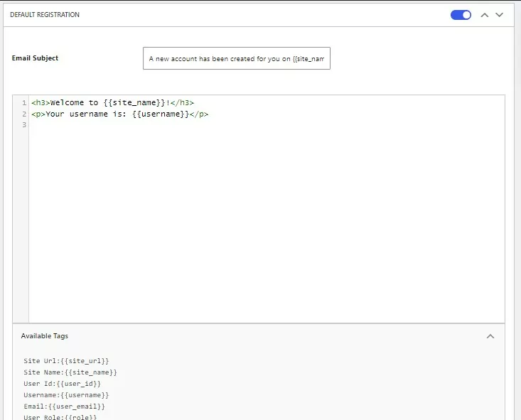This screenshot has height=420, width=521.
Task: Move Default Registration panel down
Action: click(499, 15)
